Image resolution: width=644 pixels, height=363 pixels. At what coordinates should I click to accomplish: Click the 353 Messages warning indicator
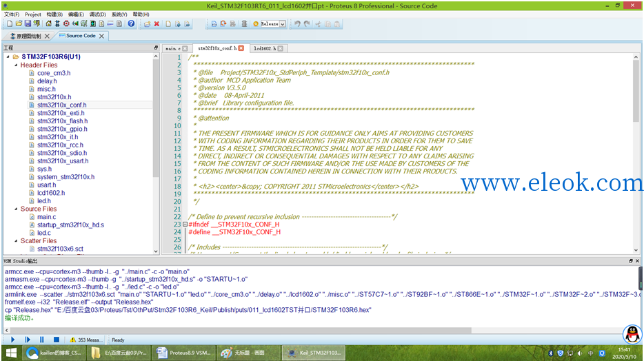click(x=85, y=340)
